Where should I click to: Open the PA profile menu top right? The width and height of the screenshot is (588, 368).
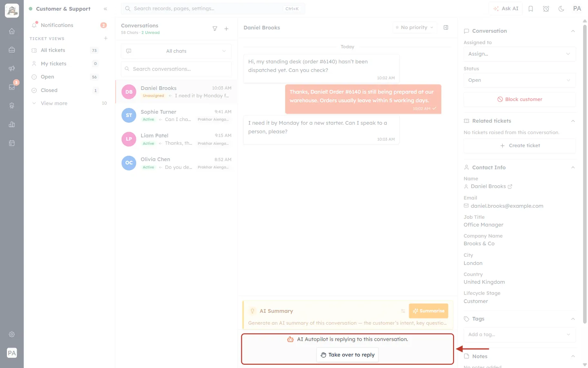tap(577, 9)
